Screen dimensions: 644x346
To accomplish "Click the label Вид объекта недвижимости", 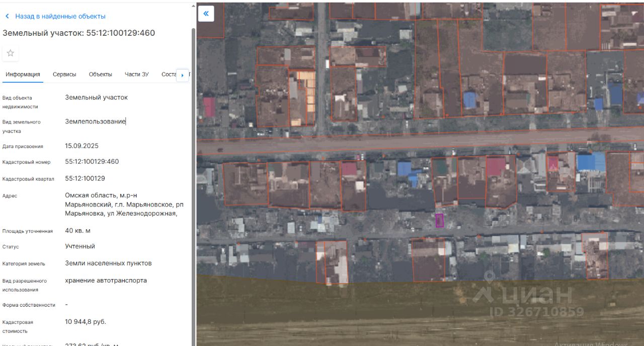I will [20, 102].
